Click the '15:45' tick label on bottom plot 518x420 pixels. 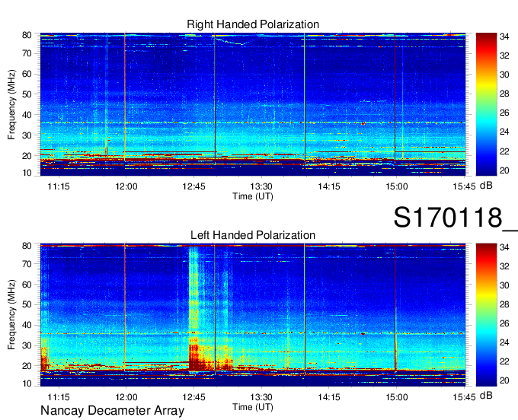click(x=464, y=397)
